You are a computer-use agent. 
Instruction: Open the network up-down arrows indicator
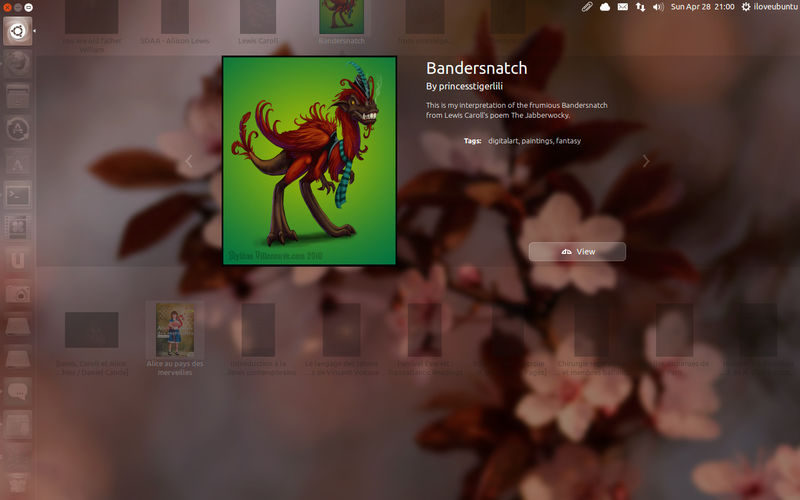click(x=640, y=7)
